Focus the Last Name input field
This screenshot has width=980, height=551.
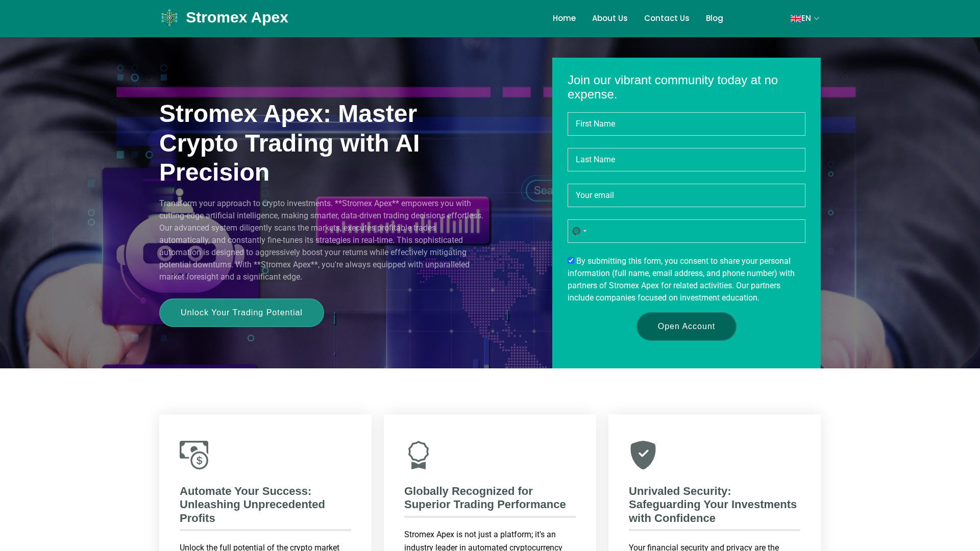(686, 160)
